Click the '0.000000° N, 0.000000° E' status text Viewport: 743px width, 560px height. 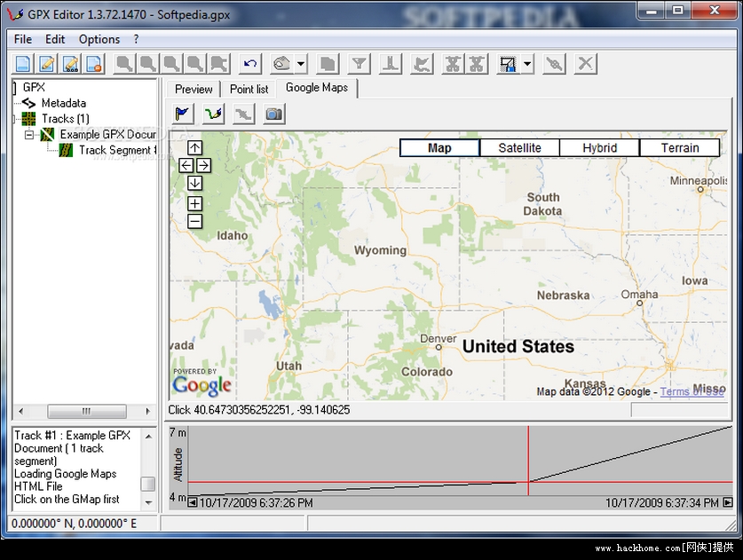click(x=74, y=524)
